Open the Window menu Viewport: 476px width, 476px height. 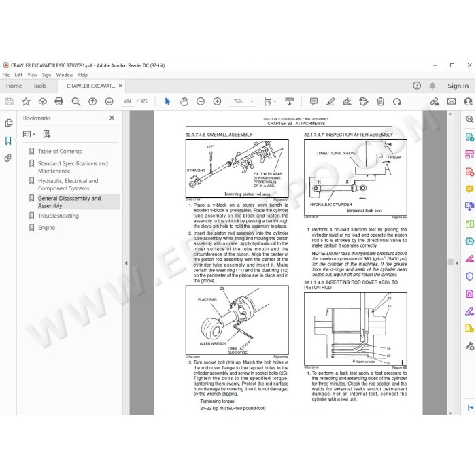(65, 75)
